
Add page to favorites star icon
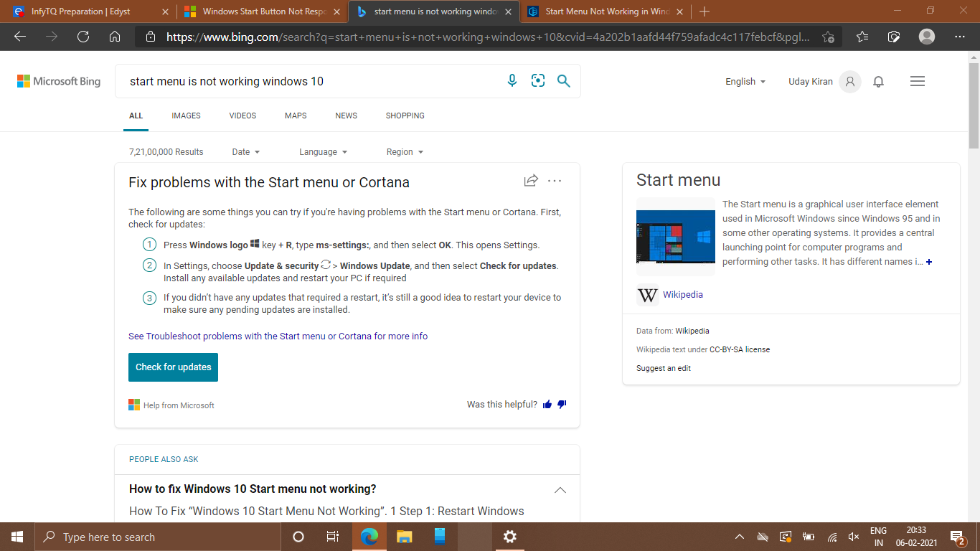point(829,37)
